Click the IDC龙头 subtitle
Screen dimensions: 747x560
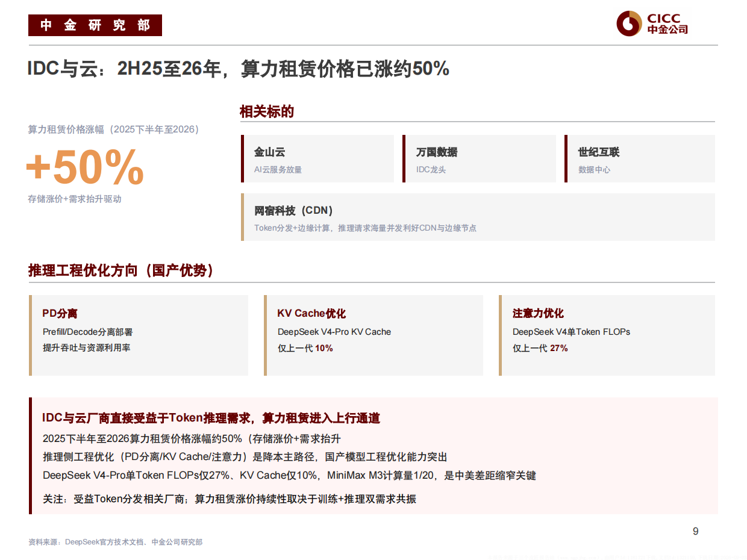[431, 170]
